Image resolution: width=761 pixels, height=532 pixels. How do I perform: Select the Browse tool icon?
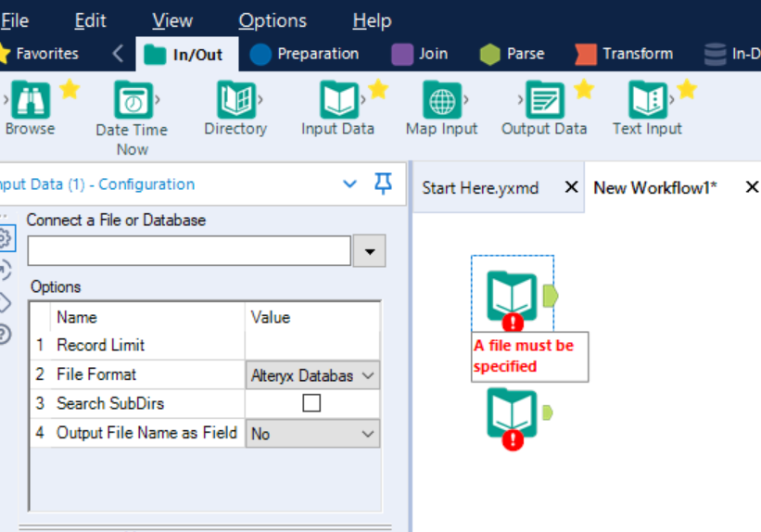(x=30, y=100)
